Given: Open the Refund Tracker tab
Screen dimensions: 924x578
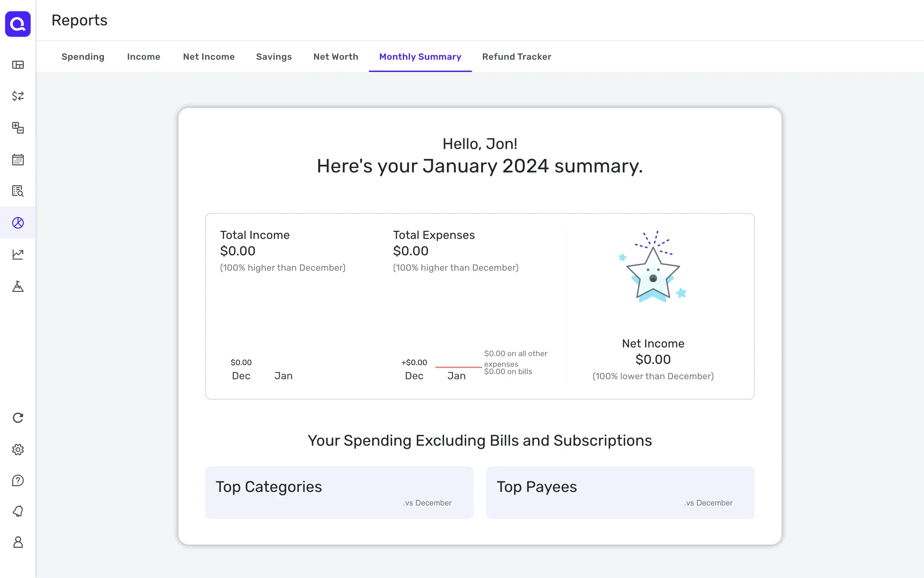Looking at the screenshot, I should pos(516,57).
